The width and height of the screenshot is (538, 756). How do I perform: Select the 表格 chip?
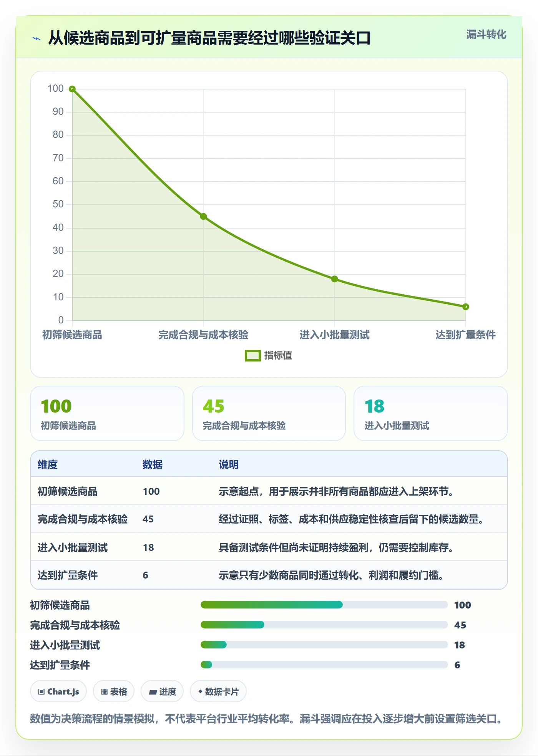coord(114,691)
